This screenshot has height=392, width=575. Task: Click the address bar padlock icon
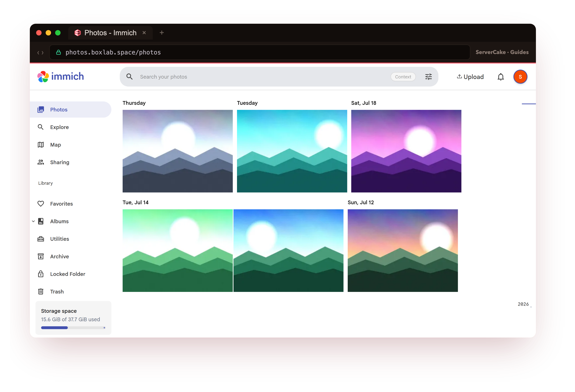58,52
